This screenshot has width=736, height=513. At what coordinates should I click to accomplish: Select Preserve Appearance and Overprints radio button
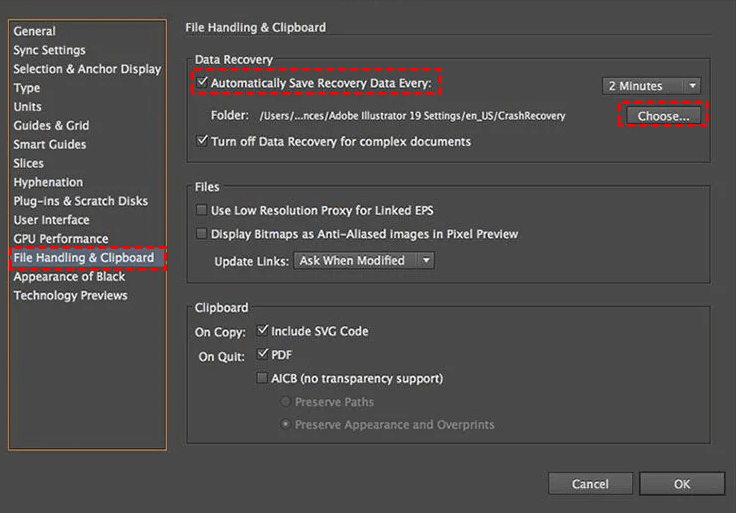click(286, 425)
